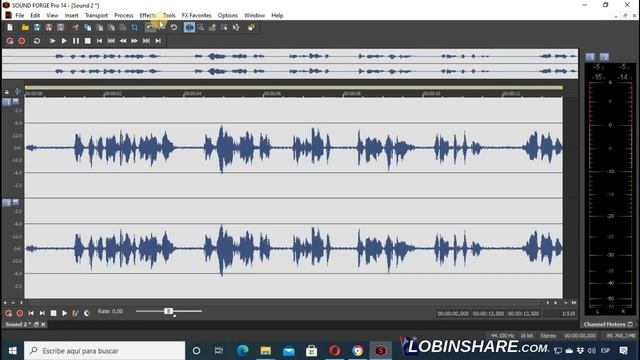Select the highlighted Edit tool icon
The width and height of the screenshot is (640, 360).
pyautogui.click(x=189, y=27)
